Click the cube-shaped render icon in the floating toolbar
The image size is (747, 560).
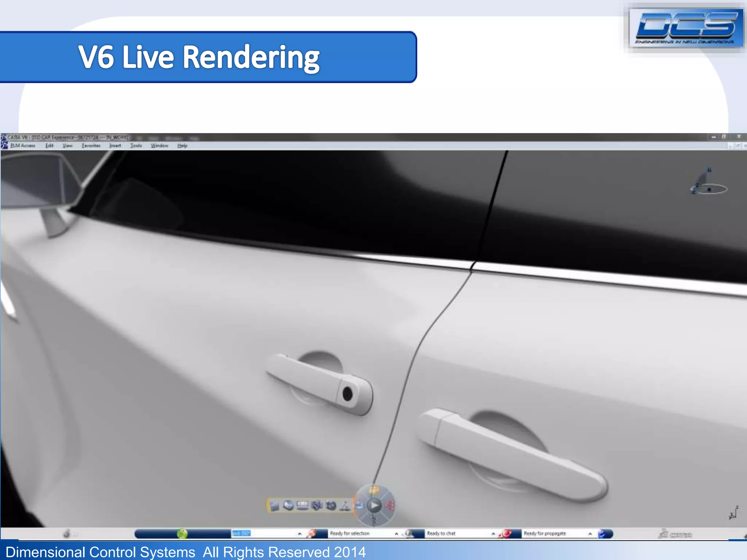pyautogui.click(x=289, y=506)
